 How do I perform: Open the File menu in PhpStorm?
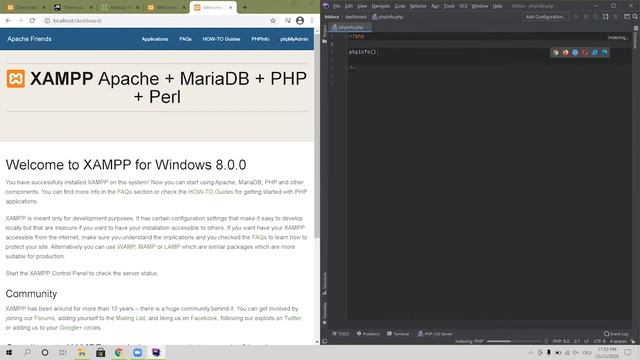click(x=336, y=6)
